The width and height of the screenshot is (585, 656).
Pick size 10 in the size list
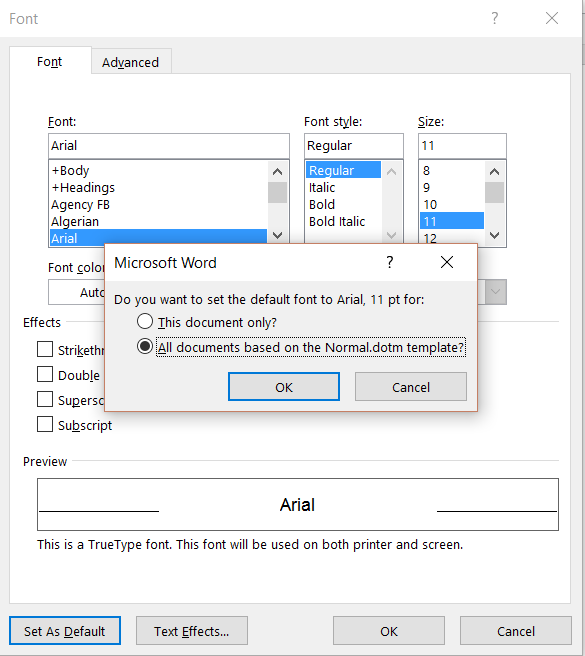[x=452, y=205]
